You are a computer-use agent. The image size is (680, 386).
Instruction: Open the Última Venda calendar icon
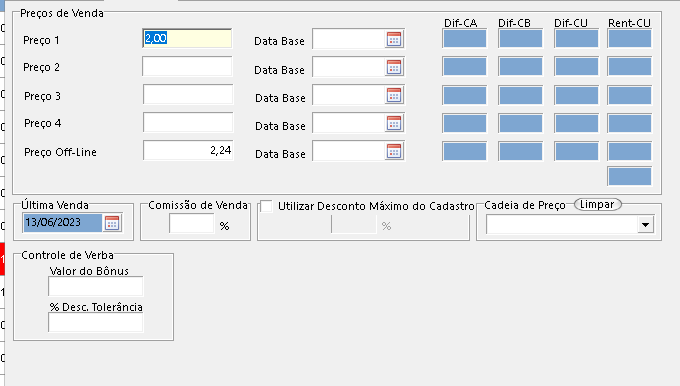click(x=112, y=223)
